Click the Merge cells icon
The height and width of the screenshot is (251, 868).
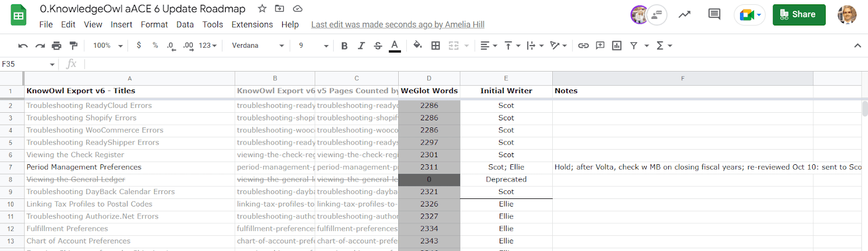click(x=454, y=46)
